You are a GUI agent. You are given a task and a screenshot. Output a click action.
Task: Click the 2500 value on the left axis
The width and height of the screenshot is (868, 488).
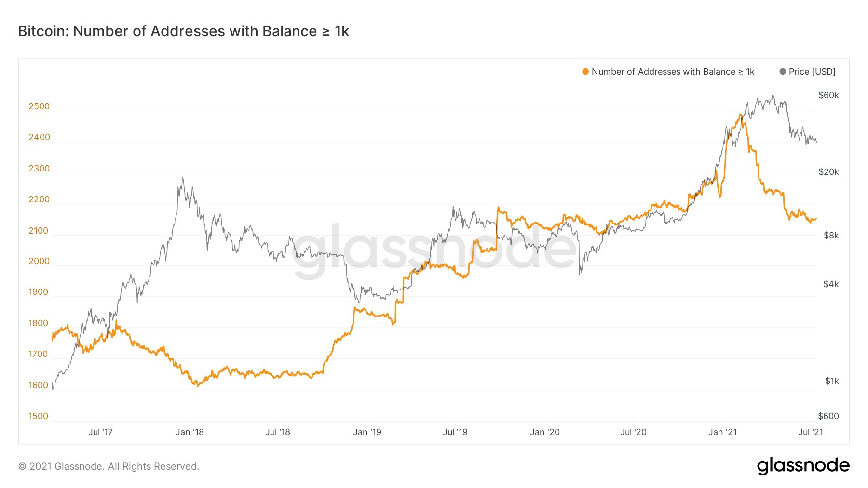(x=39, y=106)
